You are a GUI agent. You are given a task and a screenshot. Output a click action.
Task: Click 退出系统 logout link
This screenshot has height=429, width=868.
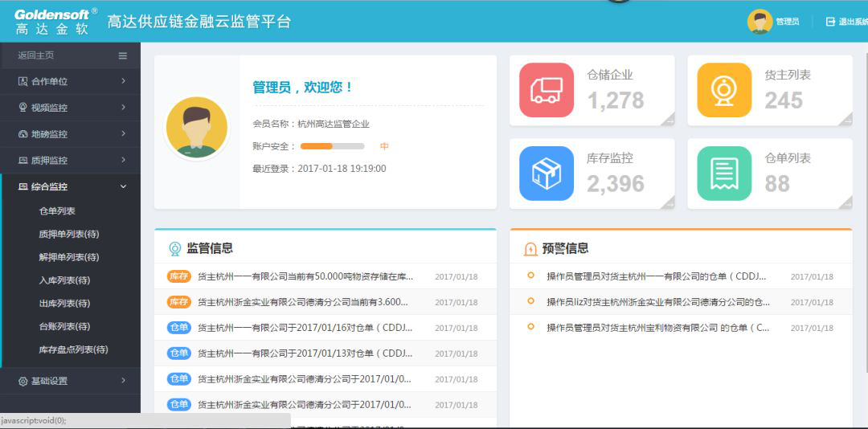tap(846, 22)
